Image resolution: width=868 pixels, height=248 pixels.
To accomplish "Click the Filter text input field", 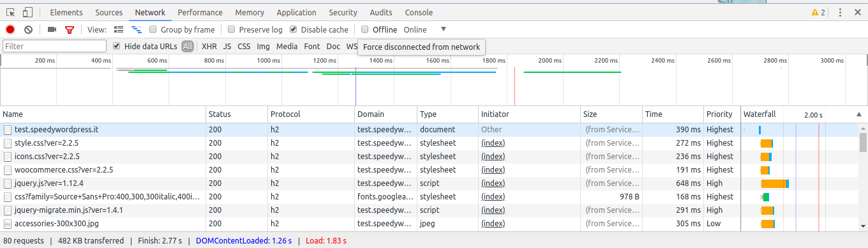I will click(x=54, y=46).
